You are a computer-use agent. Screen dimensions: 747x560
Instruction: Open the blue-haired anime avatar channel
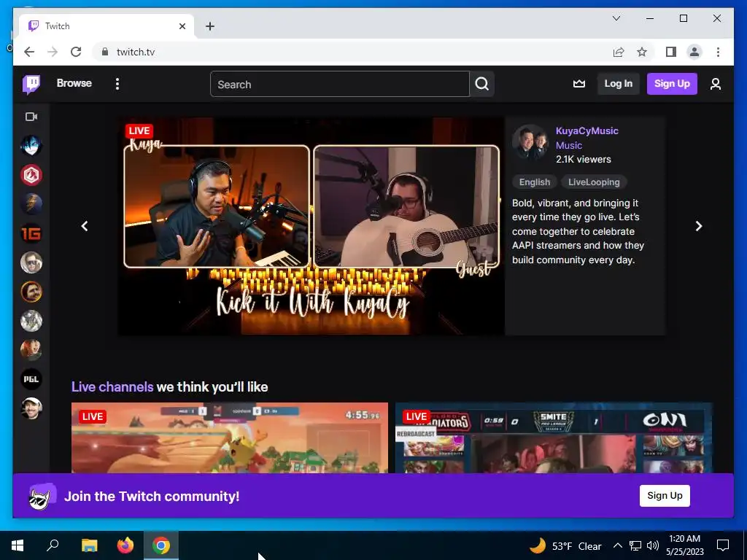pyautogui.click(x=31, y=146)
